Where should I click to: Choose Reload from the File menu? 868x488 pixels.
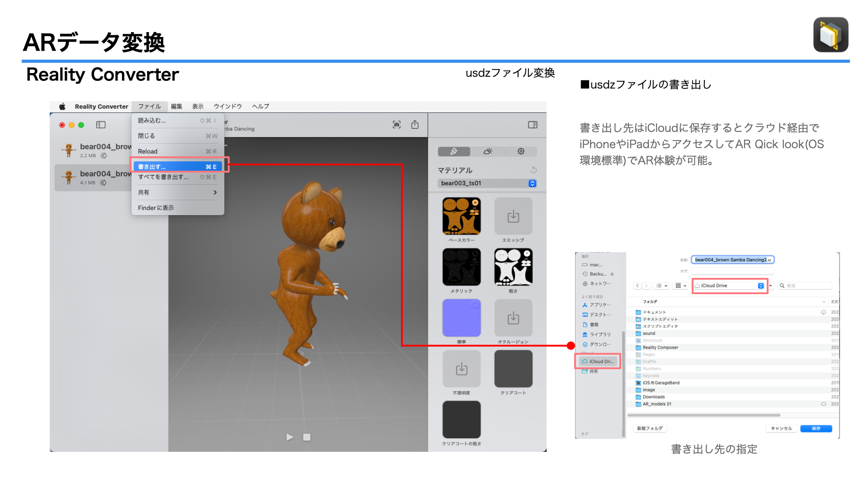click(x=178, y=151)
